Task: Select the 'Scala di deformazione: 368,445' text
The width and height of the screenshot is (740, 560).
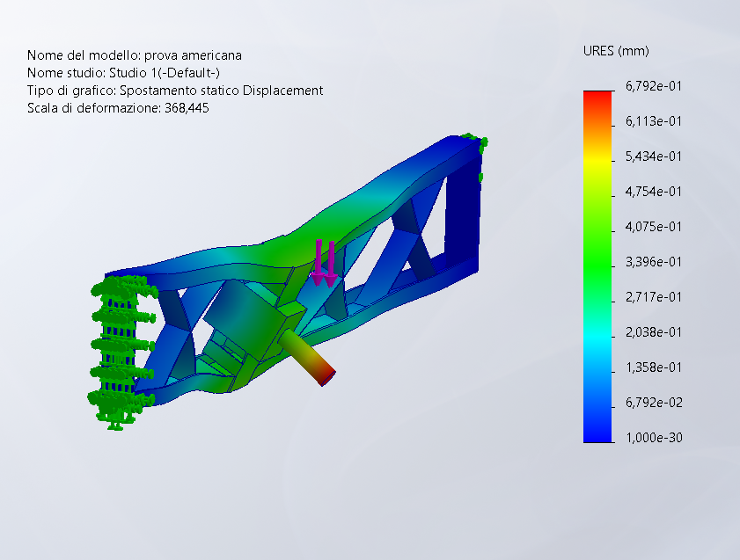Action: (x=118, y=108)
